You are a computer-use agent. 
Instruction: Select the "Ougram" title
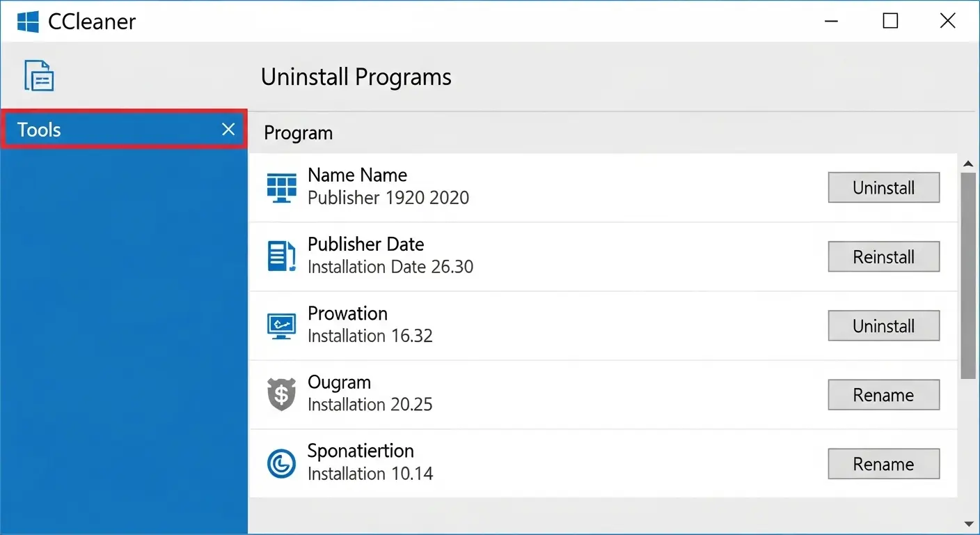click(x=339, y=383)
